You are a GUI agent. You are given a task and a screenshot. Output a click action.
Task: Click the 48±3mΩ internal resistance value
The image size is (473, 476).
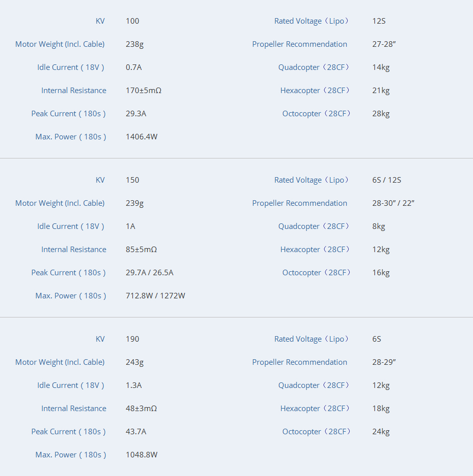[x=141, y=409]
